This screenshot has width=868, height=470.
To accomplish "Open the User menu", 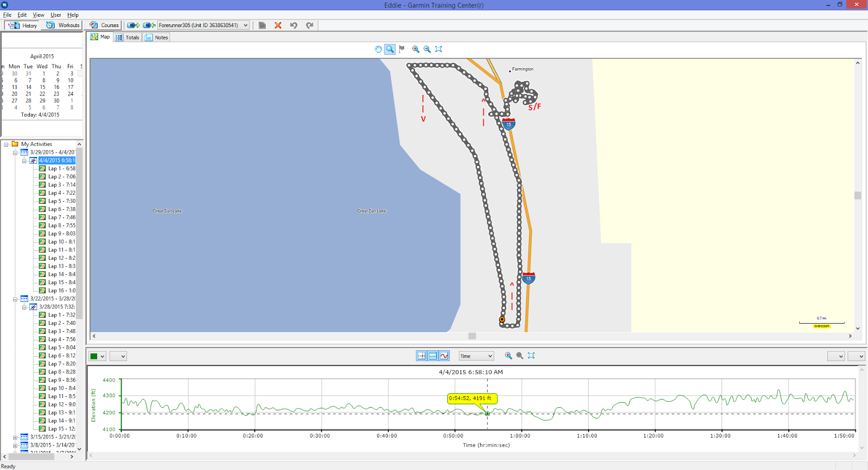I will (x=56, y=15).
